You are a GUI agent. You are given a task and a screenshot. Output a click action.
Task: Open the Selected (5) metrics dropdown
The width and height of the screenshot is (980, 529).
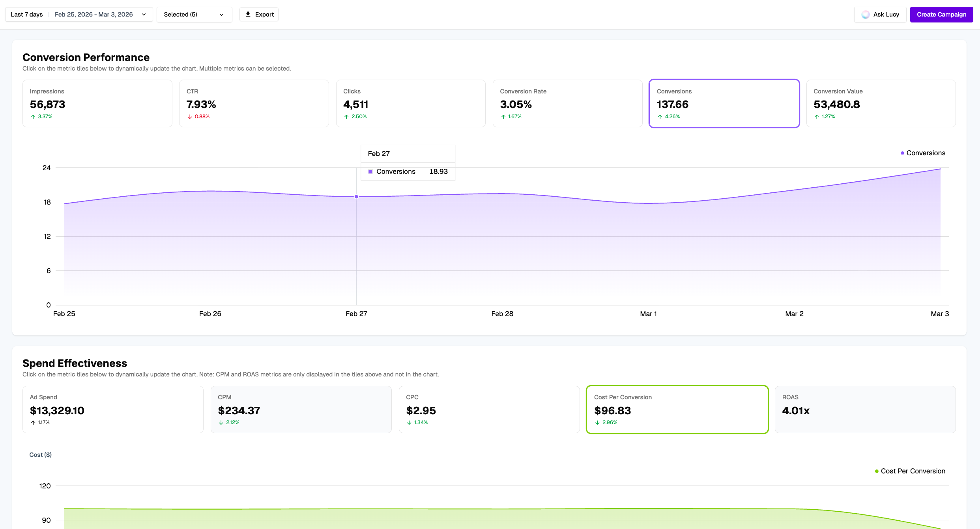pyautogui.click(x=194, y=14)
